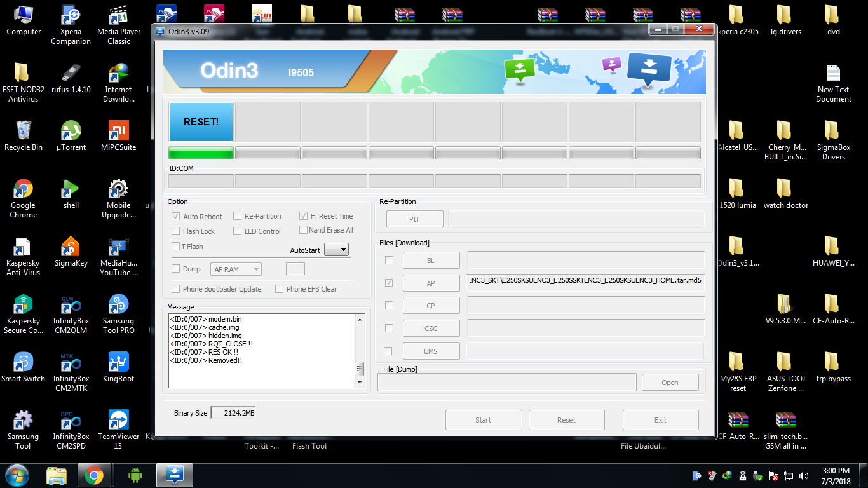Screen dimensions: 868x488
Task: Enable the Re-Partition option
Action: 238,216
